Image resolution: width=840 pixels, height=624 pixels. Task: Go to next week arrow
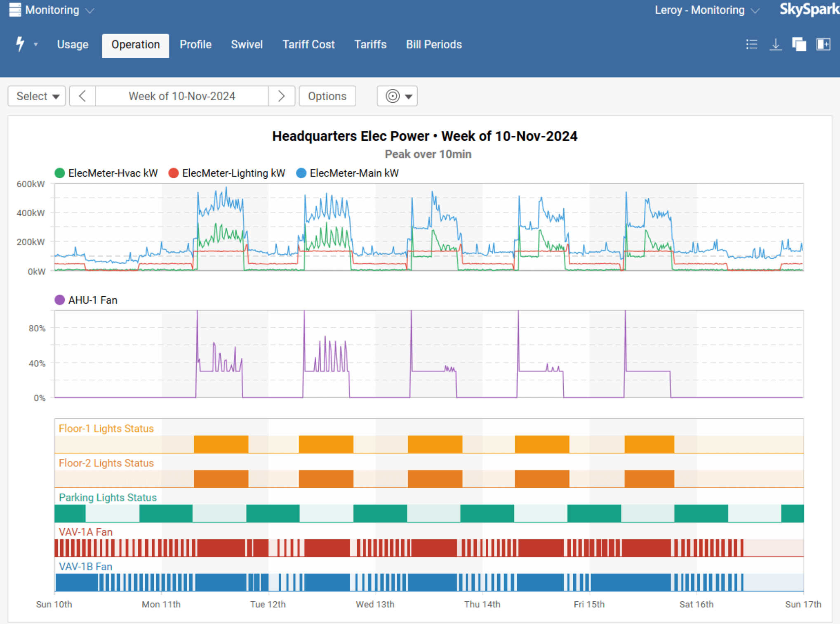(x=281, y=96)
